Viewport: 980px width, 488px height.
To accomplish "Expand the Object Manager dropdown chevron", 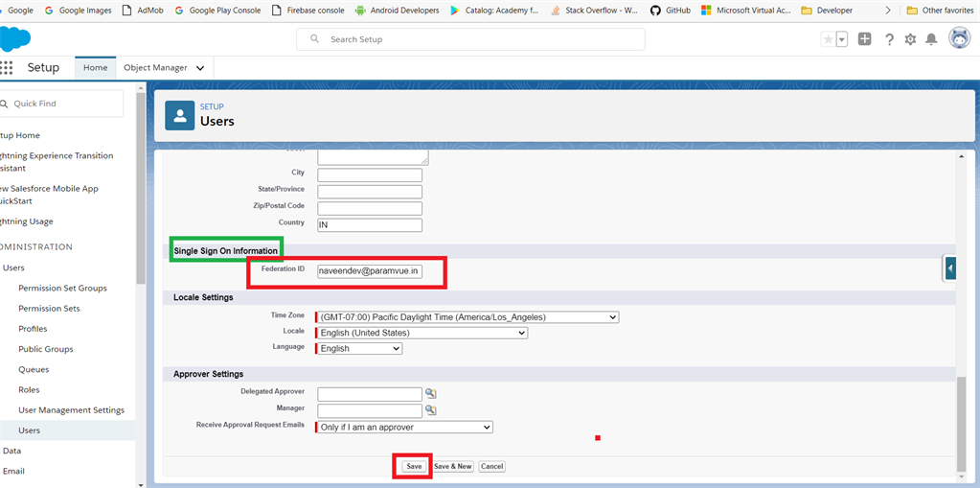I will pos(200,68).
